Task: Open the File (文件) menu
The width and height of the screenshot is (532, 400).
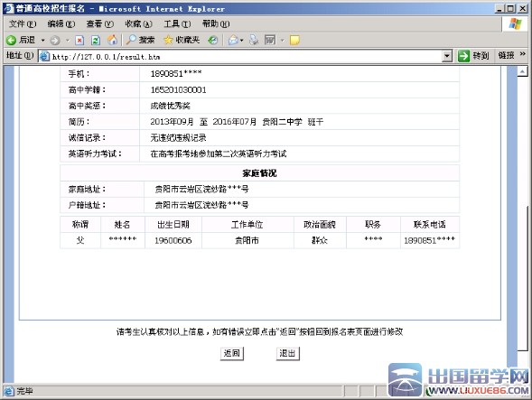Action: (x=23, y=23)
